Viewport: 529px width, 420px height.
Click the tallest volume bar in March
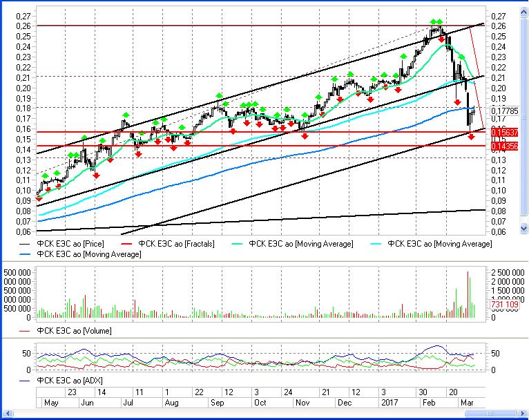tap(468, 295)
